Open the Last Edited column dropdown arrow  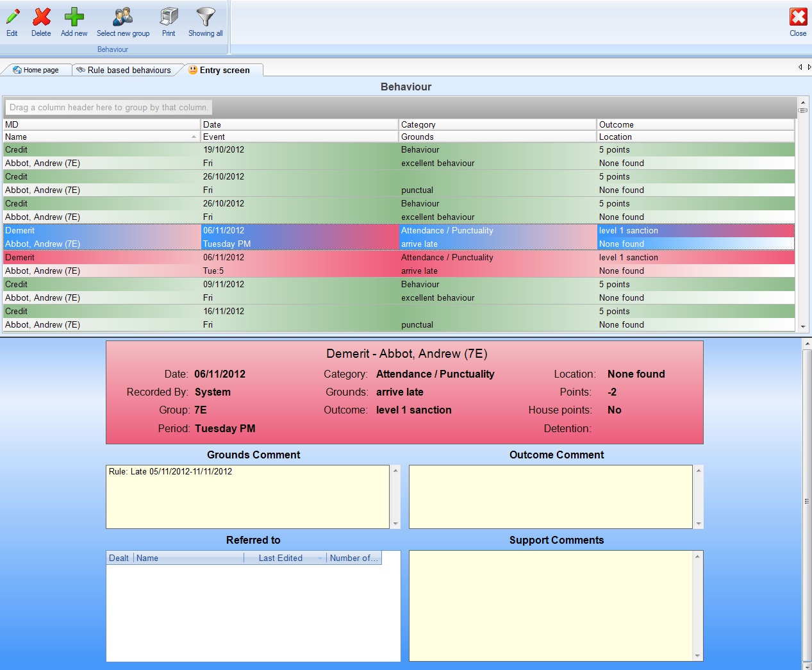[320, 558]
